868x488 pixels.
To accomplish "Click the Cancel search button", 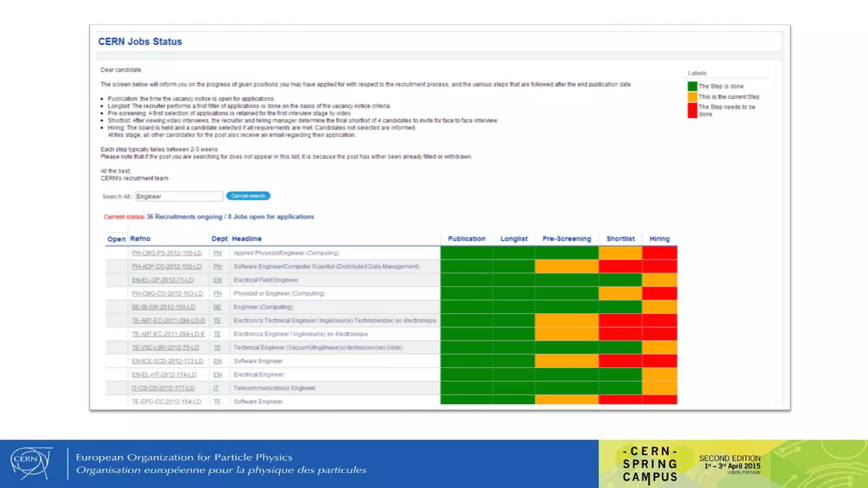I will click(248, 196).
